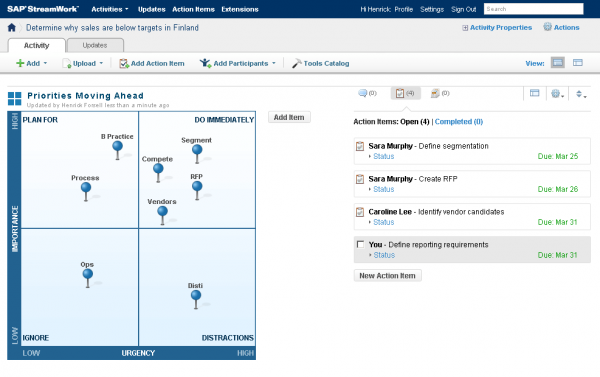Switch to the split view icon
Image resolution: width=600 pixels, height=377 pixels.
577,63
